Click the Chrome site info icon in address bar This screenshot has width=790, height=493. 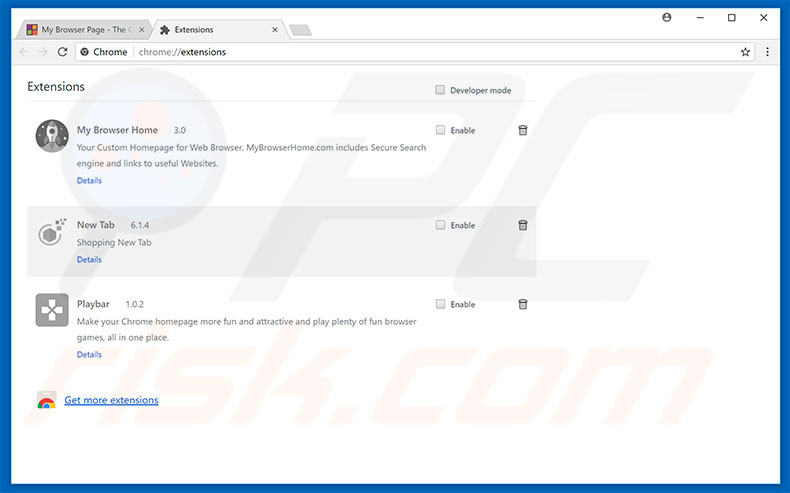click(85, 52)
